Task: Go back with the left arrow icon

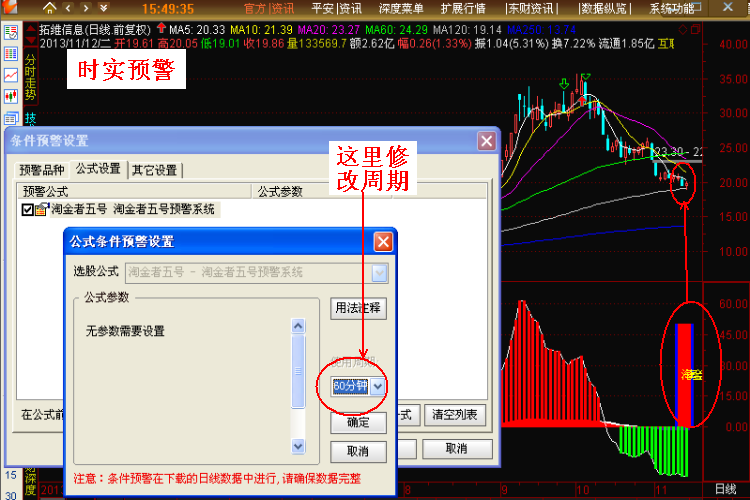Action: pos(68,8)
